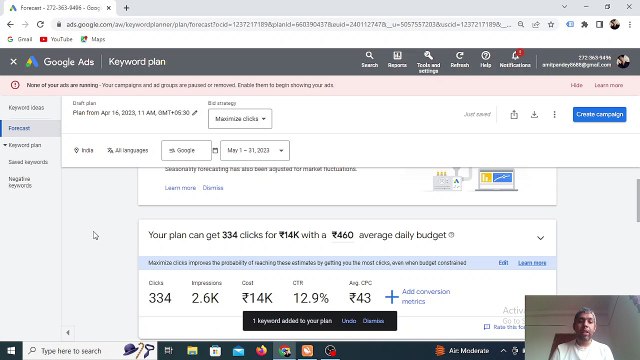Reload the page with browser refresh icon
The height and width of the screenshot is (360, 640).
point(40,24)
